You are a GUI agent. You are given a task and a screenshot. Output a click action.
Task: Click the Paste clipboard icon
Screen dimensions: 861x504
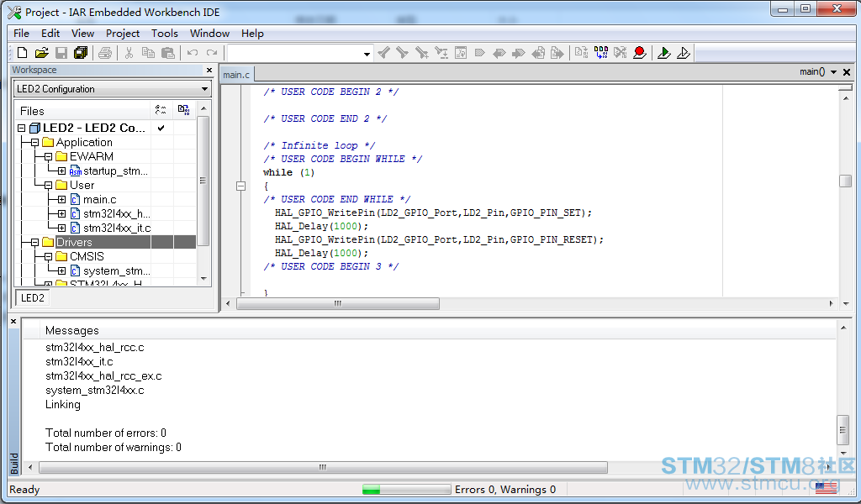pyautogui.click(x=168, y=53)
